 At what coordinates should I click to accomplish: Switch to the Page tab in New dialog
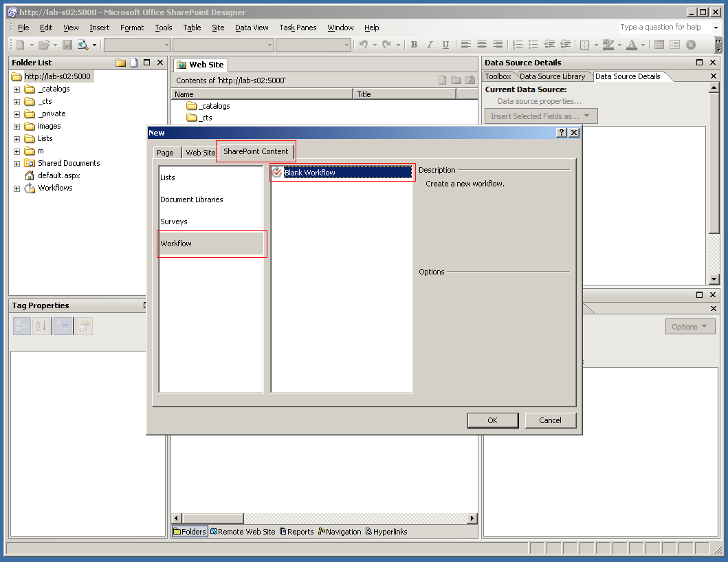point(165,153)
